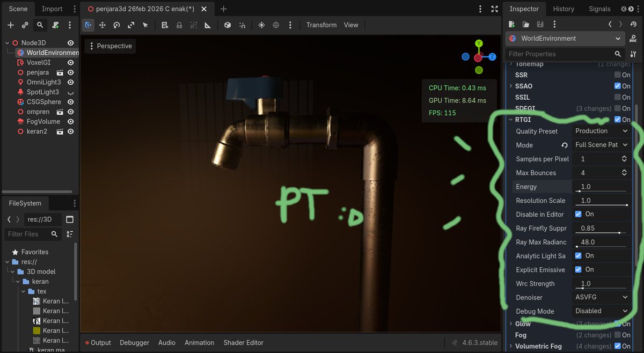Click the save resource disk icon in Inspector

pyautogui.click(x=540, y=24)
